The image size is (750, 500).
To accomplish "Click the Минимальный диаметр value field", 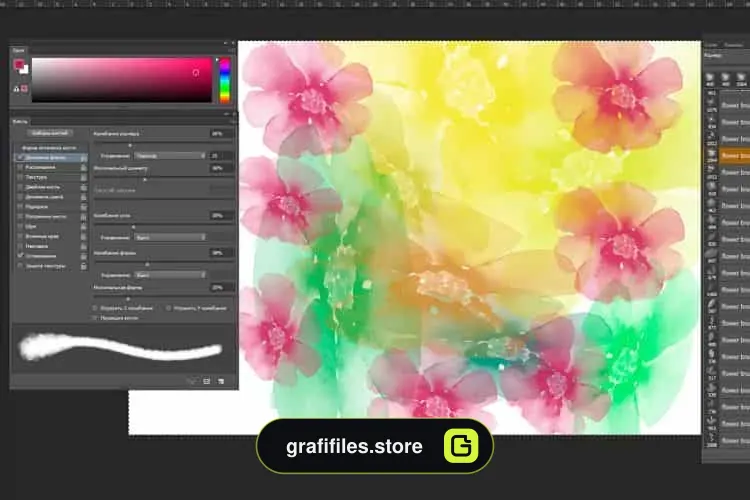I will pyautogui.click(x=221, y=168).
